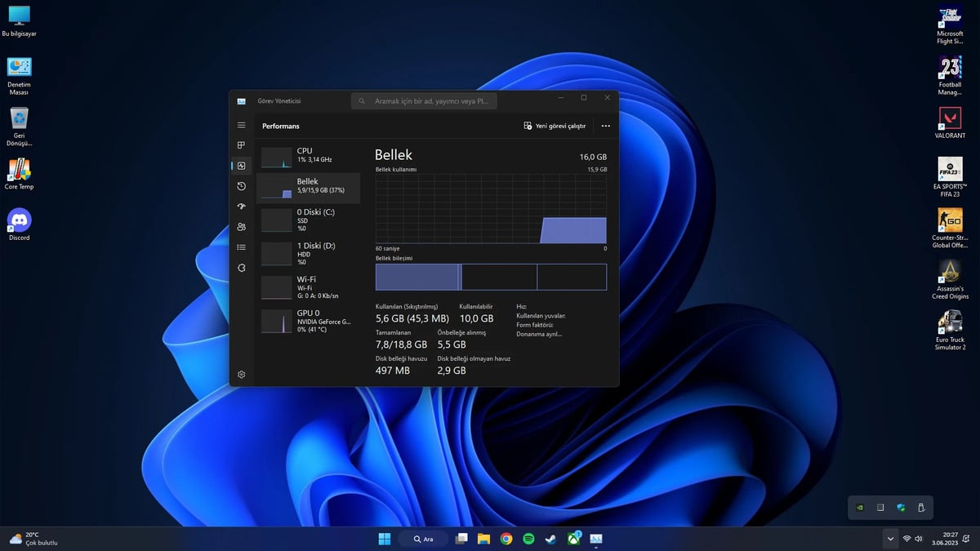This screenshot has width=980, height=551.
Task: Click the 2,9 GB non-paged pool value
Action: click(x=452, y=371)
